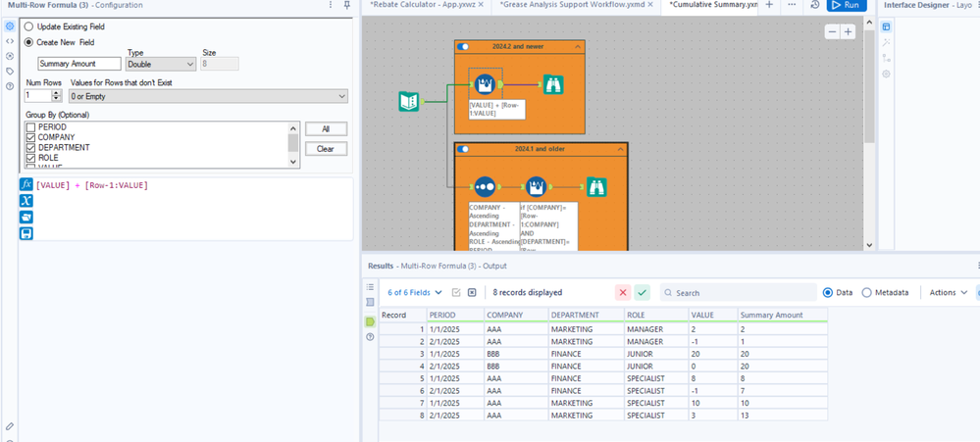Click the save expression disk icon
Screen dimensions: 980x442
(26, 233)
